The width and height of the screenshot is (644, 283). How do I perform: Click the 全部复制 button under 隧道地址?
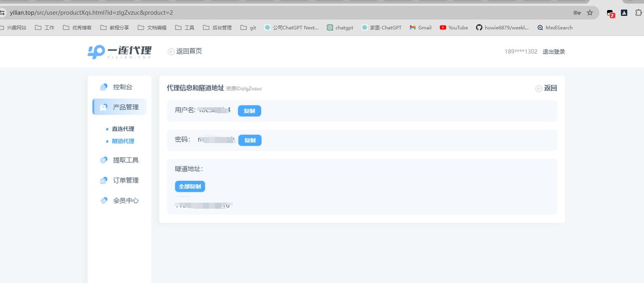click(x=190, y=186)
